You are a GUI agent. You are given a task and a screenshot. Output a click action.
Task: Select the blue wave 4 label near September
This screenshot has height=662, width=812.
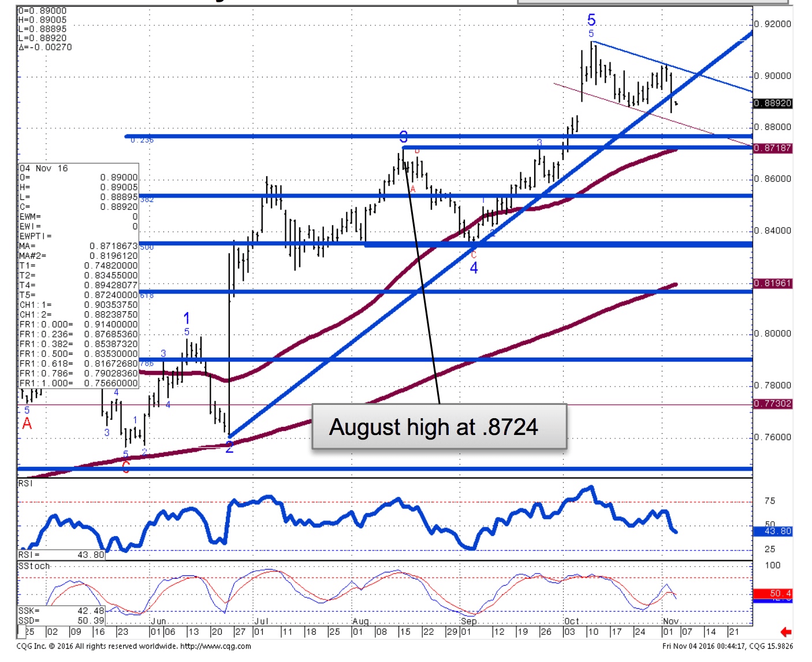pyautogui.click(x=474, y=268)
